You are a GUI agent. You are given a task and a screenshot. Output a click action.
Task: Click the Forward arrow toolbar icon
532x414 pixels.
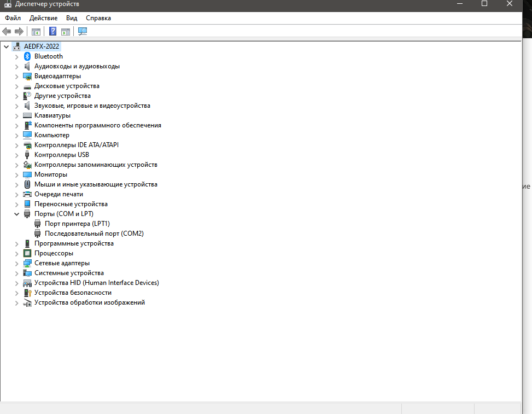tap(19, 32)
